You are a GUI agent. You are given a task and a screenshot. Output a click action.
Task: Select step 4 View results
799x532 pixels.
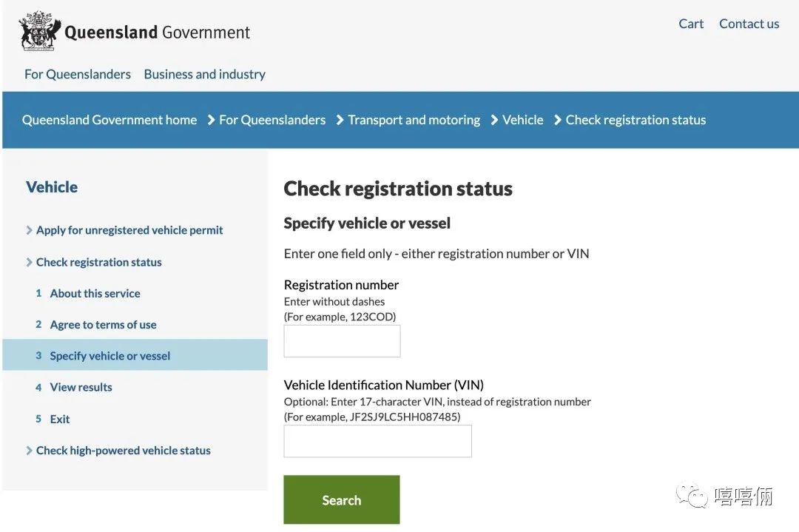click(81, 387)
